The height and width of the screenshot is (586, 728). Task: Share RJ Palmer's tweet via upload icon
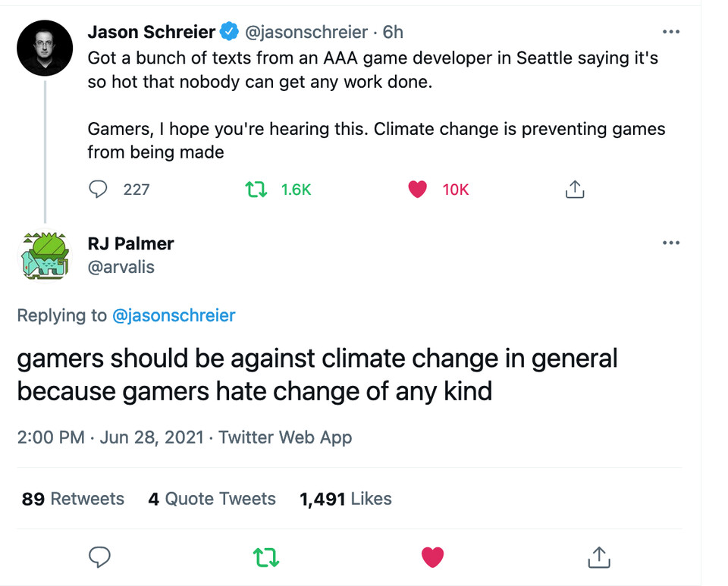(x=598, y=558)
